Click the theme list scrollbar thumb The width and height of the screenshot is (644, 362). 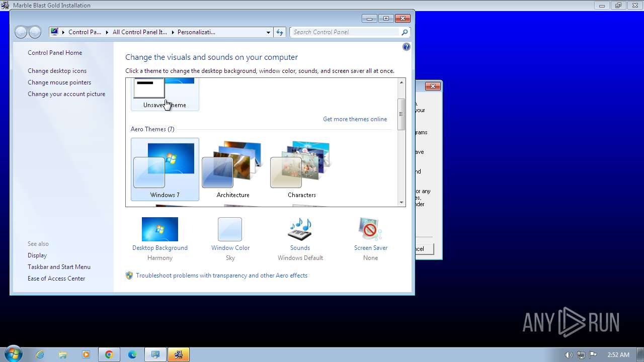point(401,114)
